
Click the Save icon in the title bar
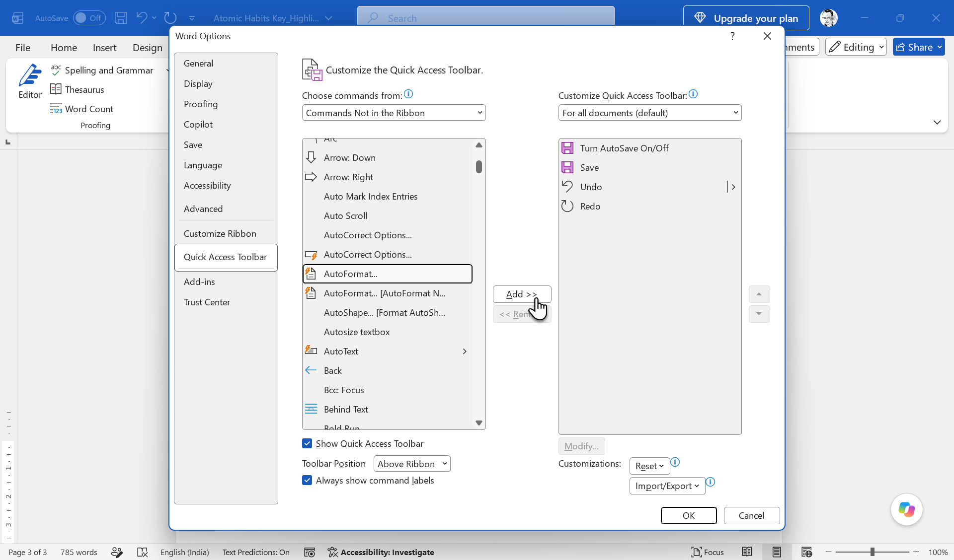click(x=121, y=18)
